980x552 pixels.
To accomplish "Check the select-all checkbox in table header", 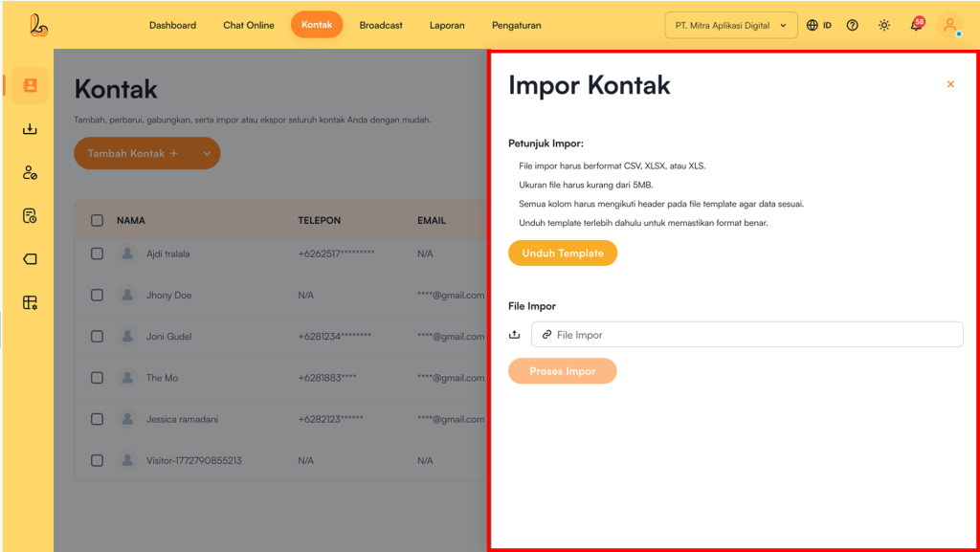I will click(x=97, y=220).
